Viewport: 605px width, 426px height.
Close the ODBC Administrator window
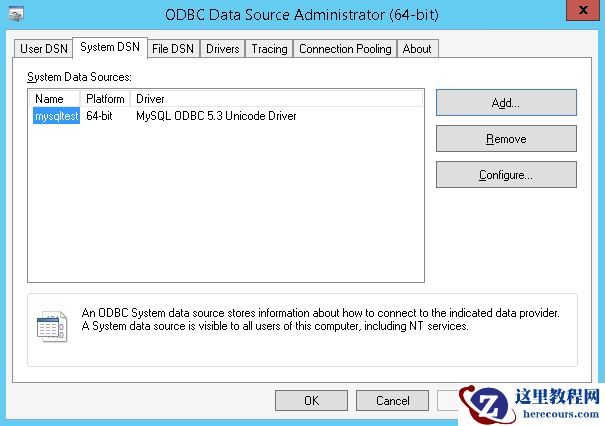pos(582,11)
